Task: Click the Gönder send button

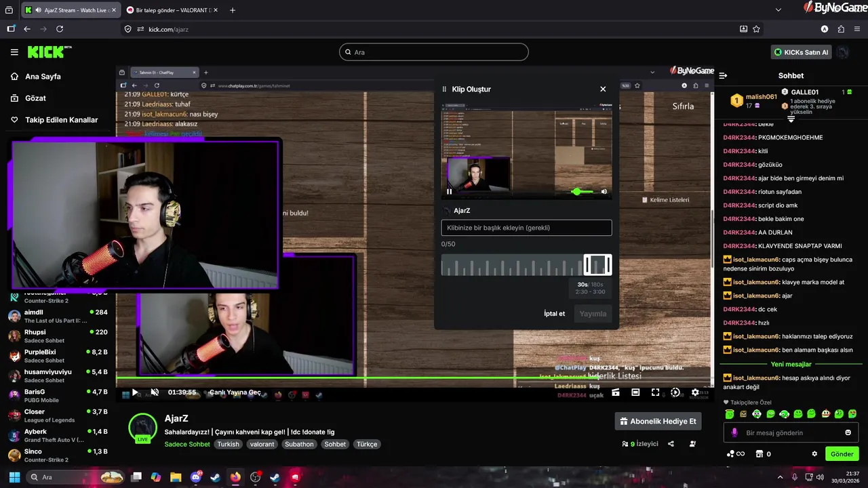Action: [x=842, y=454]
